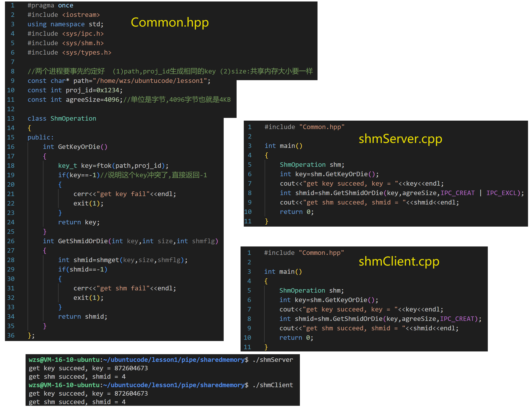
Task: Click 'class ShmOperation' declaration
Action: 62,119
